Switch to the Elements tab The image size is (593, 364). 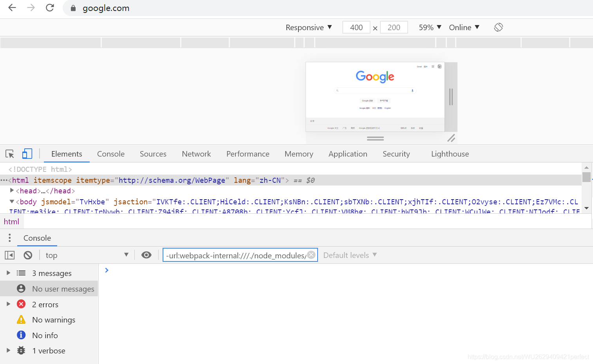(67, 154)
